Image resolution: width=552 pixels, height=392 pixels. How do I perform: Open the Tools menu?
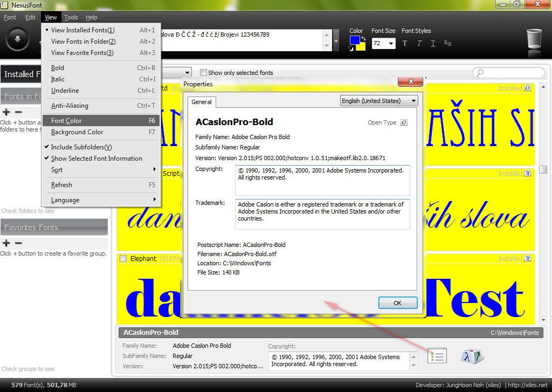(x=71, y=17)
